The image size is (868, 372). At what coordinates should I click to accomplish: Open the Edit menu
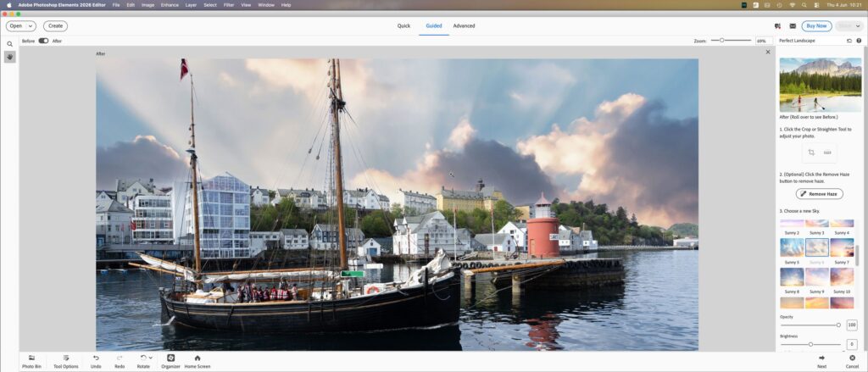coord(131,5)
